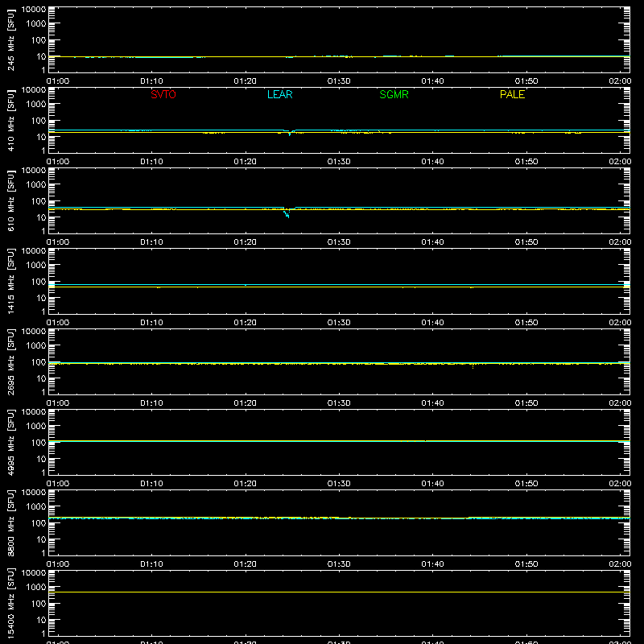Click 01:20 time label under 2695 MHz panel
Image resolution: width=644 pixels, height=644 pixels.
(x=246, y=403)
